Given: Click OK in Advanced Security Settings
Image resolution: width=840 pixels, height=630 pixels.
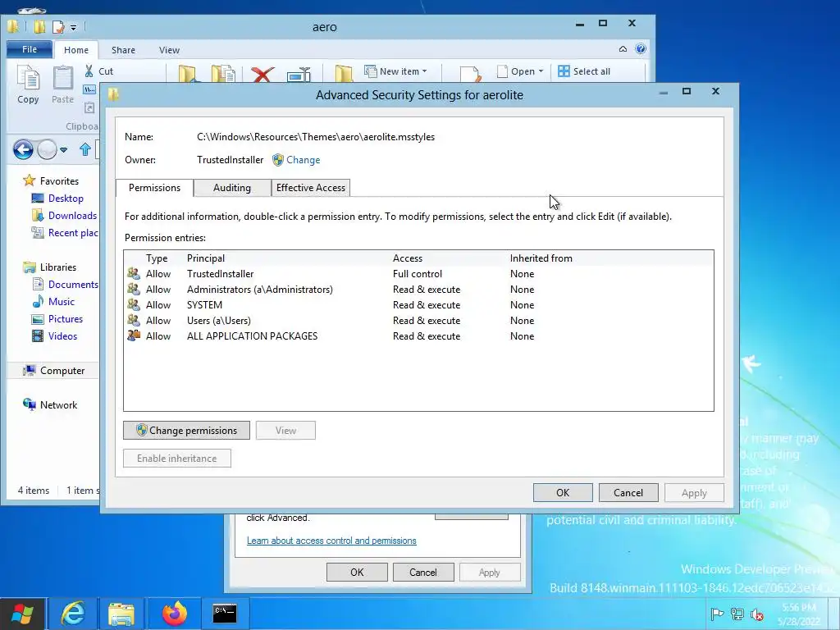Looking at the screenshot, I should 563,493.
